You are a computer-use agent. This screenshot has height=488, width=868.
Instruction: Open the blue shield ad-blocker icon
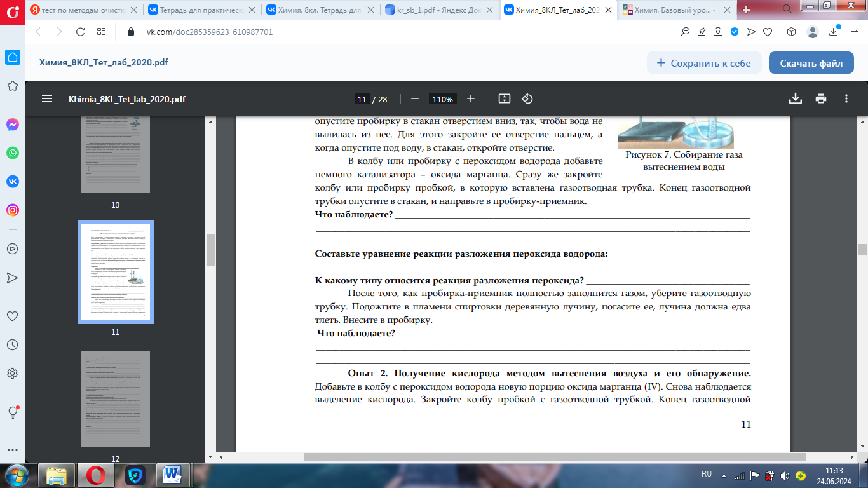coord(734,32)
